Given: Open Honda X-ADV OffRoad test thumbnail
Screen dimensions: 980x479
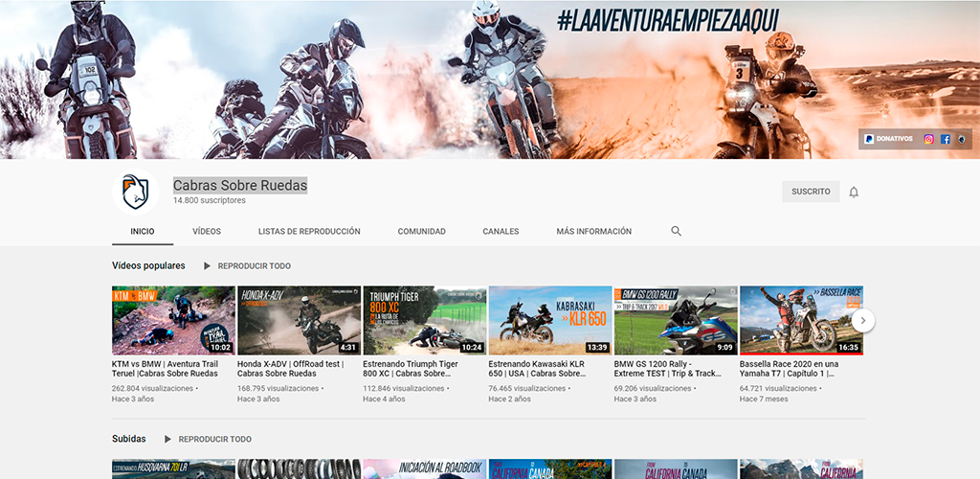Looking at the screenshot, I should [300, 321].
